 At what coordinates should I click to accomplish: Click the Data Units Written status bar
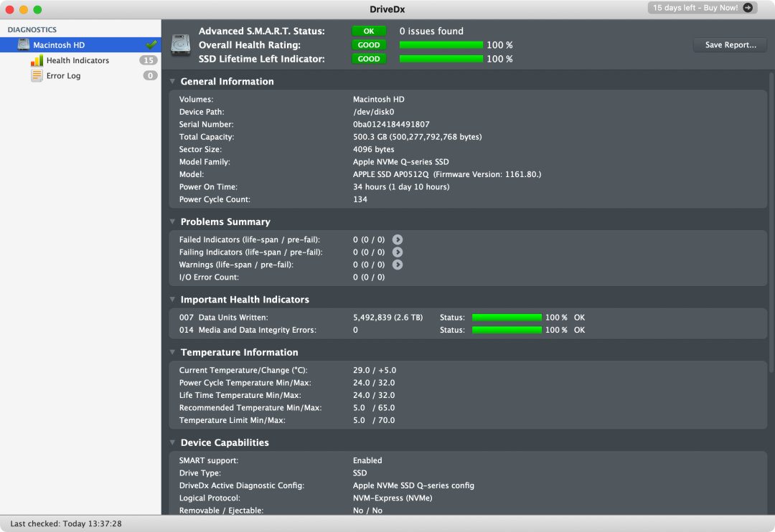click(507, 318)
